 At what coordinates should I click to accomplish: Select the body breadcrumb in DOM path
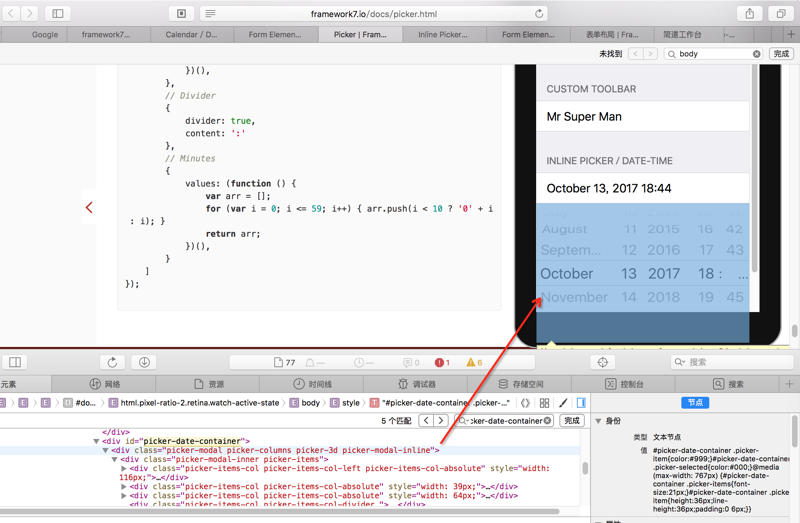pos(305,403)
